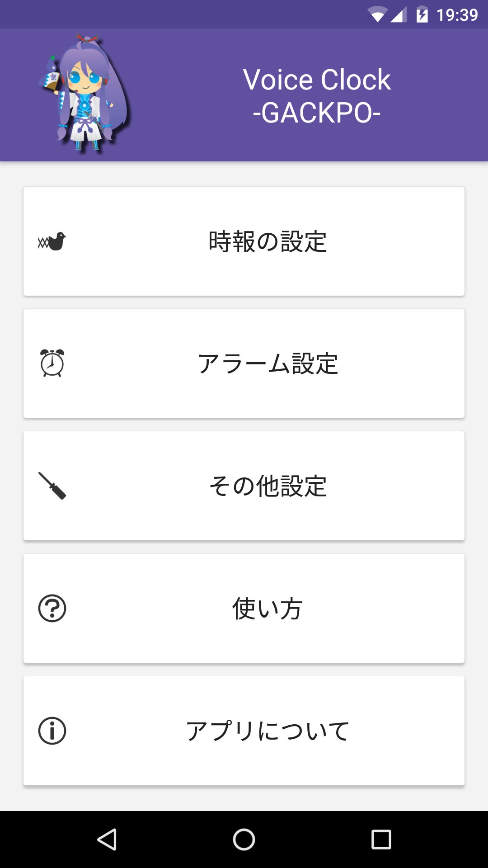Viewport: 488px width, 868px height.
Task: Open アプリについて about page
Action: click(x=267, y=731)
